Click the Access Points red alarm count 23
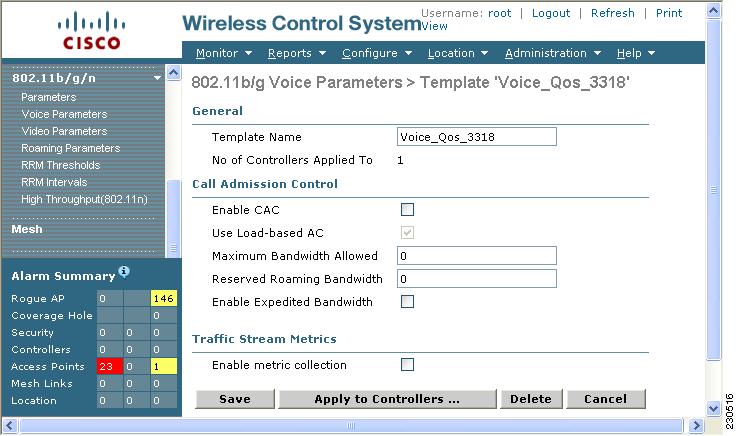 109,366
